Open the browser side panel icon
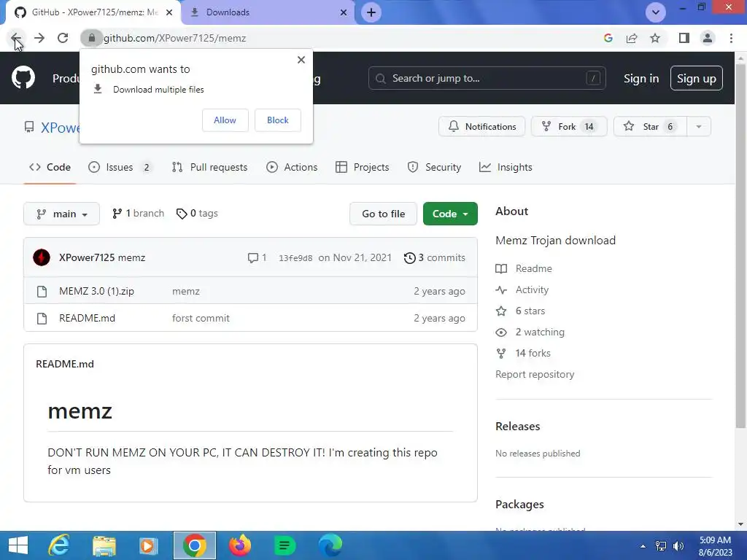The image size is (747, 560). tap(684, 38)
